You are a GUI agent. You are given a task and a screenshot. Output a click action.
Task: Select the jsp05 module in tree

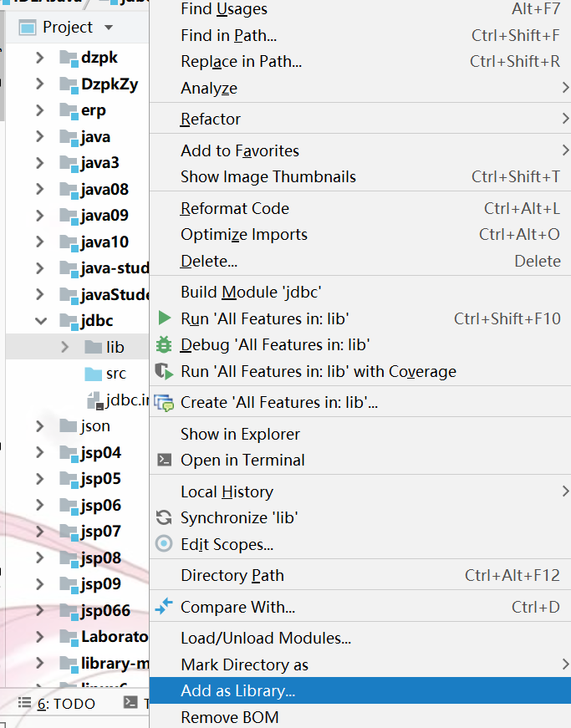click(100, 479)
